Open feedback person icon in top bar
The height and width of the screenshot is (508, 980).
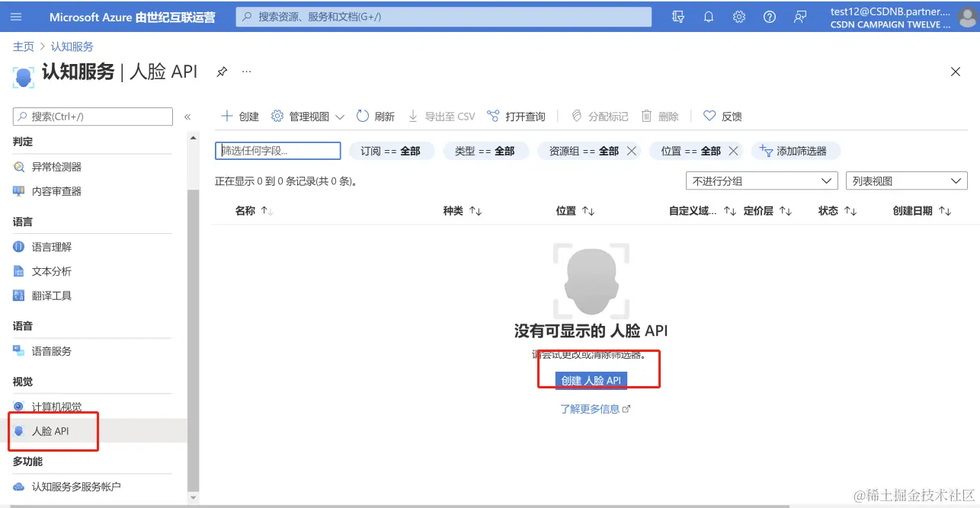800,17
